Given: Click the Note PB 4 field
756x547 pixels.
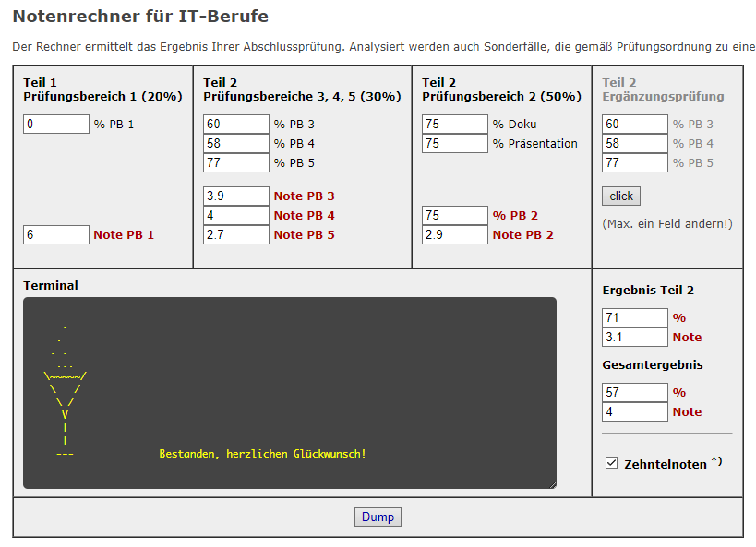Looking at the screenshot, I should tap(235, 216).
